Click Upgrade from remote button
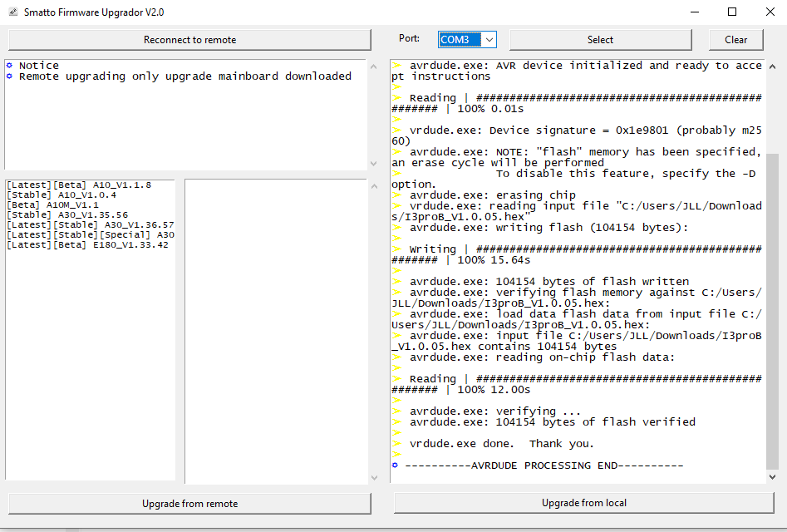This screenshot has width=787, height=532. pyautogui.click(x=189, y=504)
